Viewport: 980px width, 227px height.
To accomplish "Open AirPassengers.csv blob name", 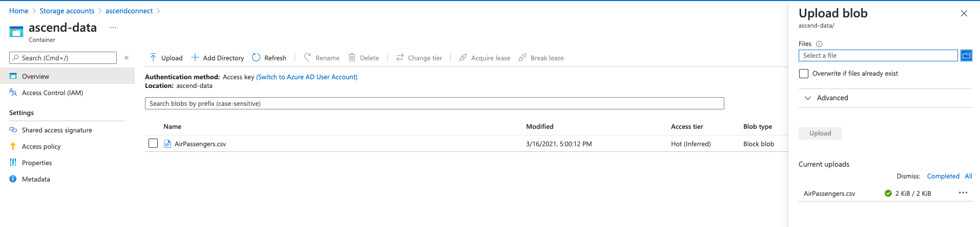I will [x=200, y=144].
